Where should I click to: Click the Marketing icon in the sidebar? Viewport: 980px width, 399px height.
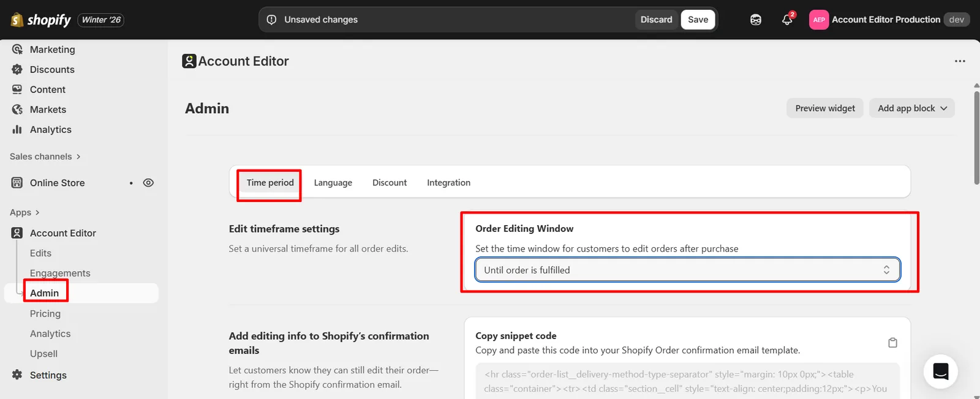point(17,50)
